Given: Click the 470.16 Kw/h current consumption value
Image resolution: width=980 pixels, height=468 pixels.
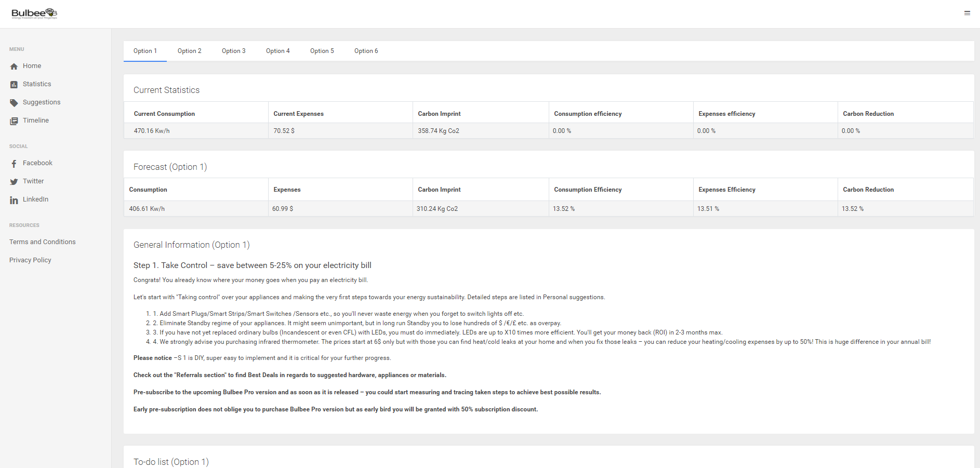Looking at the screenshot, I should [x=152, y=131].
